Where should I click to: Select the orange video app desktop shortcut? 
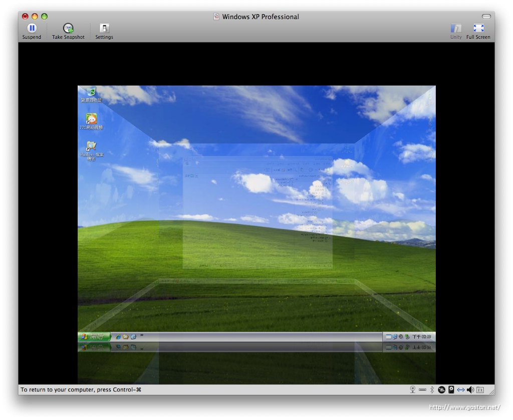tap(91, 121)
